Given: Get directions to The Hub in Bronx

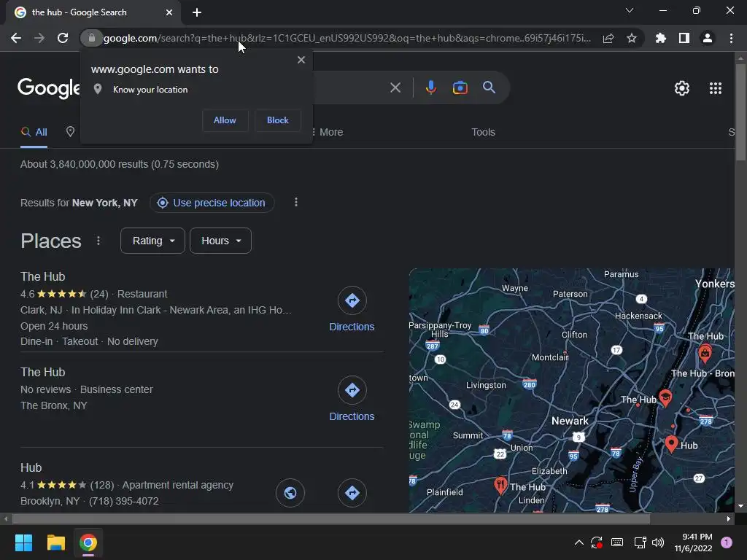Looking at the screenshot, I should [x=352, y=390].
